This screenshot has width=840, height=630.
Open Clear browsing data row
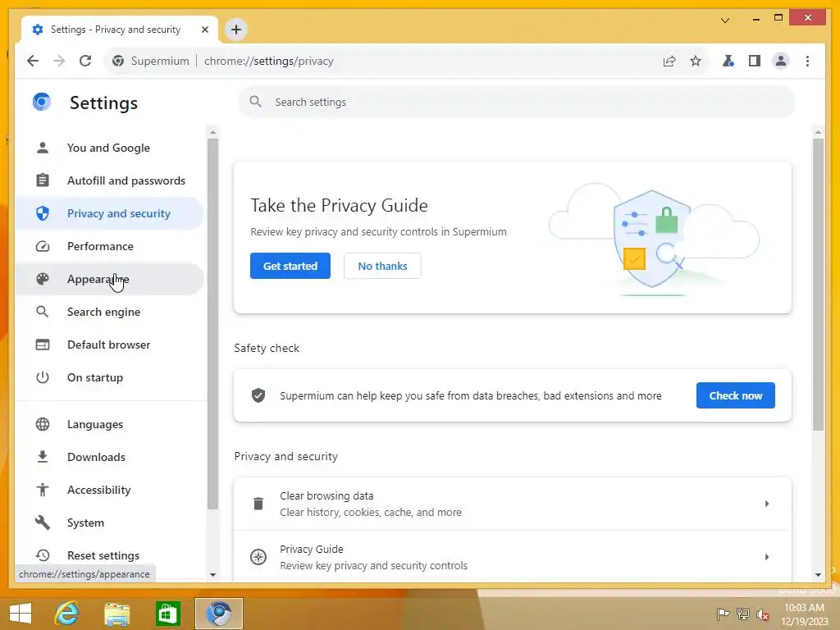point(512,504)
